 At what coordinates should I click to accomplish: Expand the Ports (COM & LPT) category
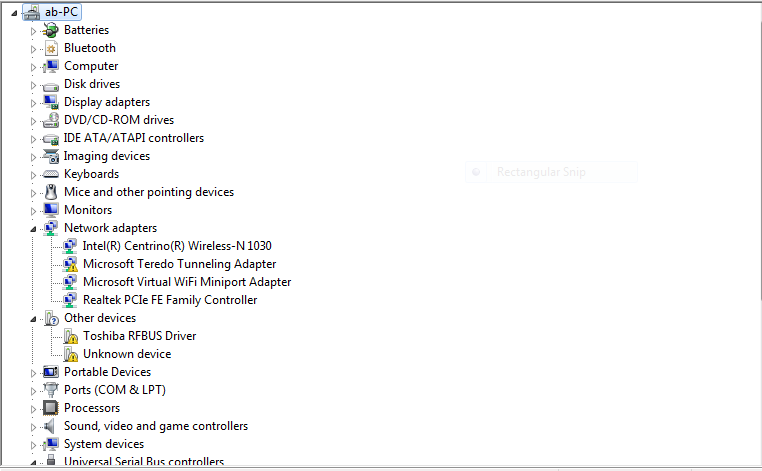33,391
